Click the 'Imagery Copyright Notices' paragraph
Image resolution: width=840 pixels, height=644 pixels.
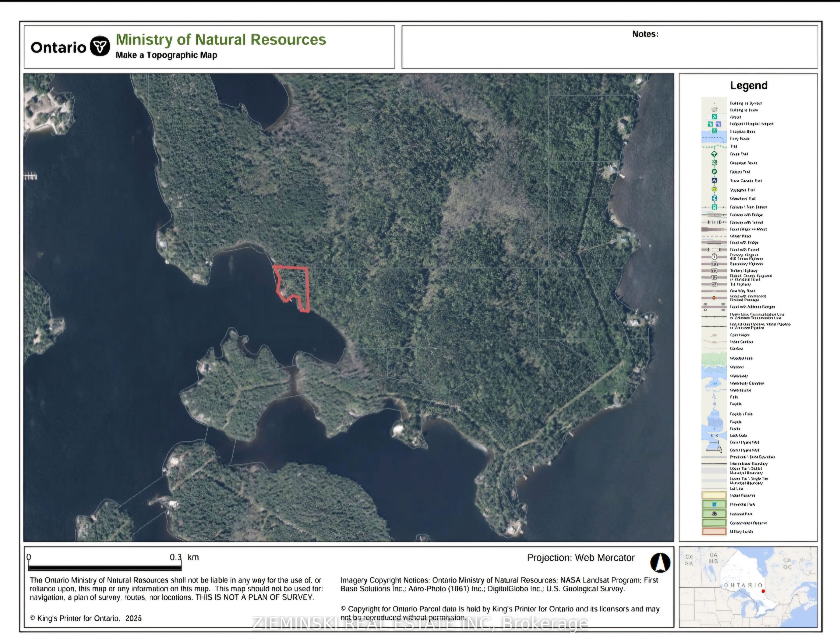point(499,584)
